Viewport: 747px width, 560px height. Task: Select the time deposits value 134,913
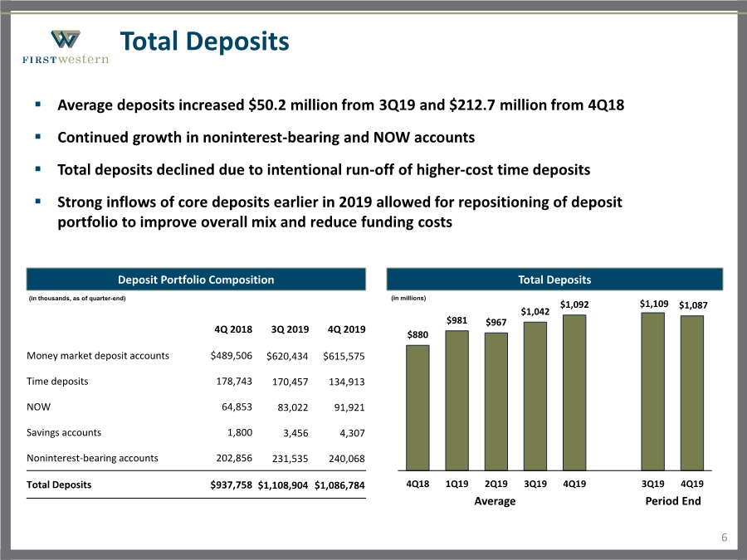(x=346, y=382)
